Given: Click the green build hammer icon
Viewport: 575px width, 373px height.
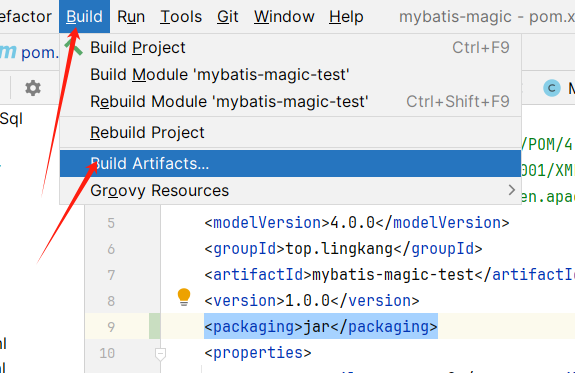Looking at the screenshot, I should point(74,48).
